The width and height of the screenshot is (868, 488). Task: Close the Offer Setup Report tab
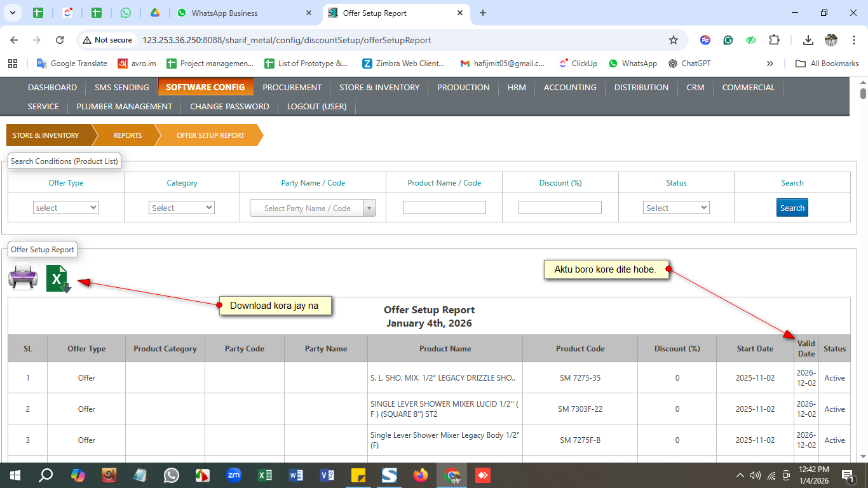[459, 13]
